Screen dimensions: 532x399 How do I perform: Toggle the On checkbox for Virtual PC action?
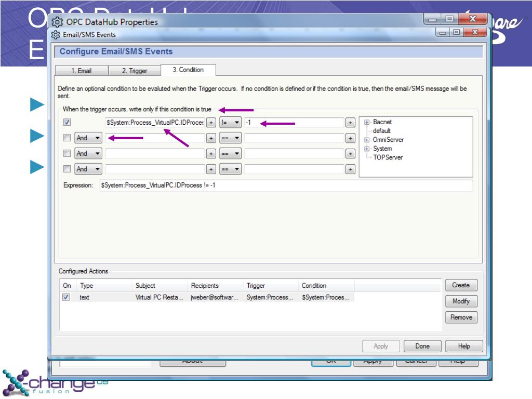coord(66,297)
